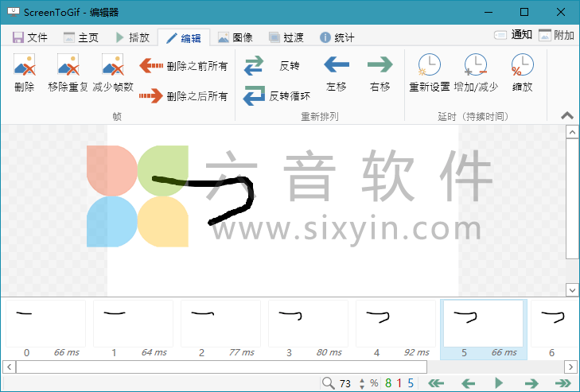The width and height of the screenshot is (580, 392).
Task: Click the zoom value 73 field
Action: coord(345,383)
